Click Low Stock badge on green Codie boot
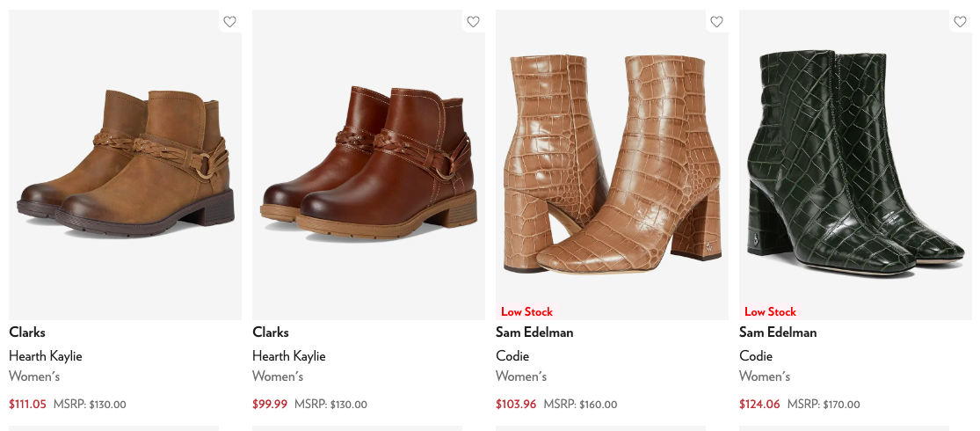Image resolution: width=980 pixels, height=431 pixels. 770,311
